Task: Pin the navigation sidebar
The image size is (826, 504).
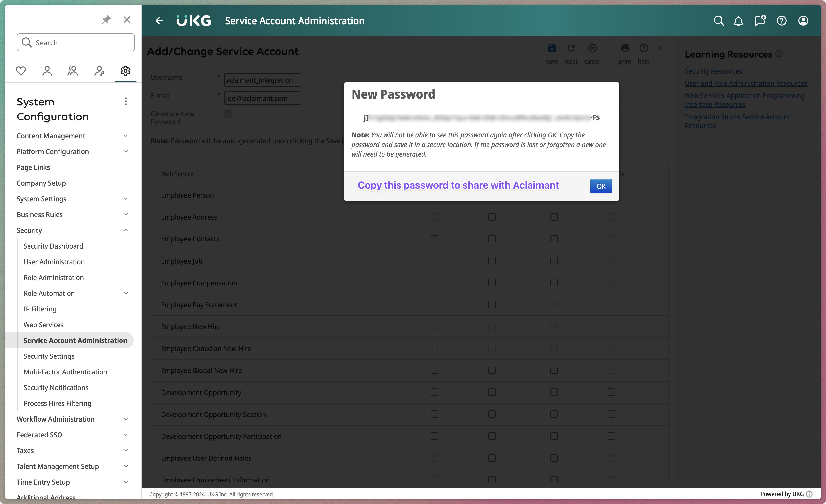Action: 106,20
